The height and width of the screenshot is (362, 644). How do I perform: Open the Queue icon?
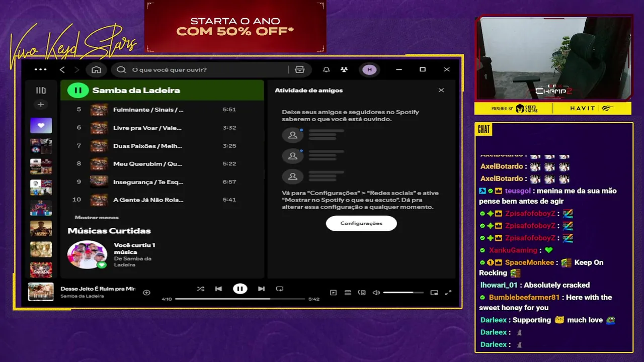(348, 293)
